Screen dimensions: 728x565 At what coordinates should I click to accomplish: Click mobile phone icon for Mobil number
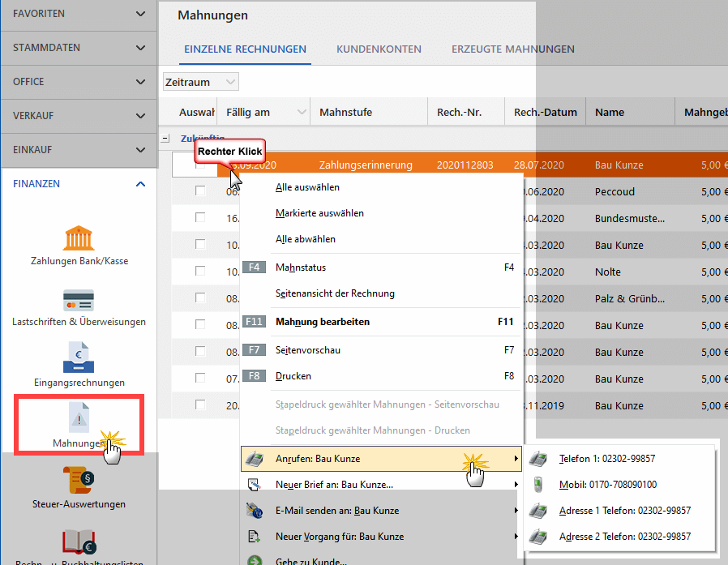click(x=538, y=485)
